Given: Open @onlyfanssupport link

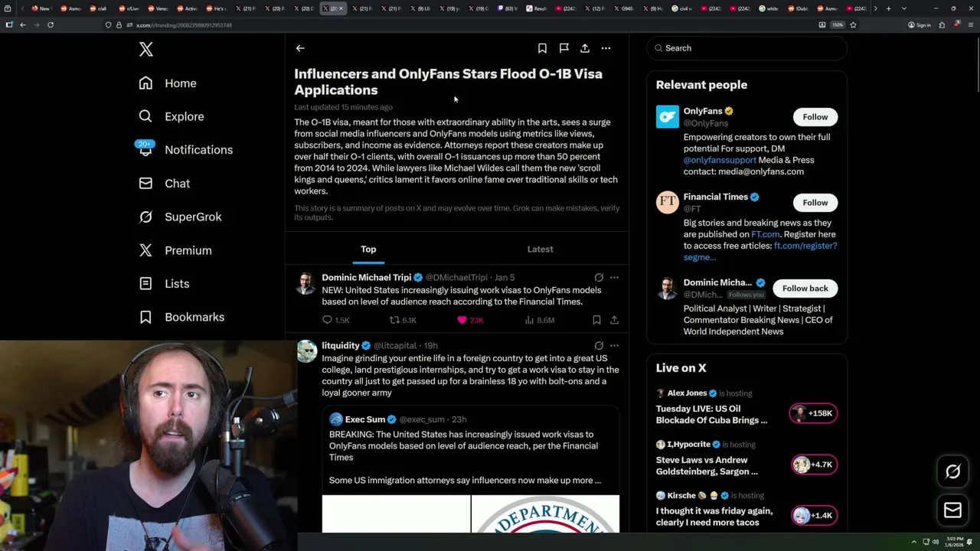Looking at the screenshot, I should pos(720,160).
